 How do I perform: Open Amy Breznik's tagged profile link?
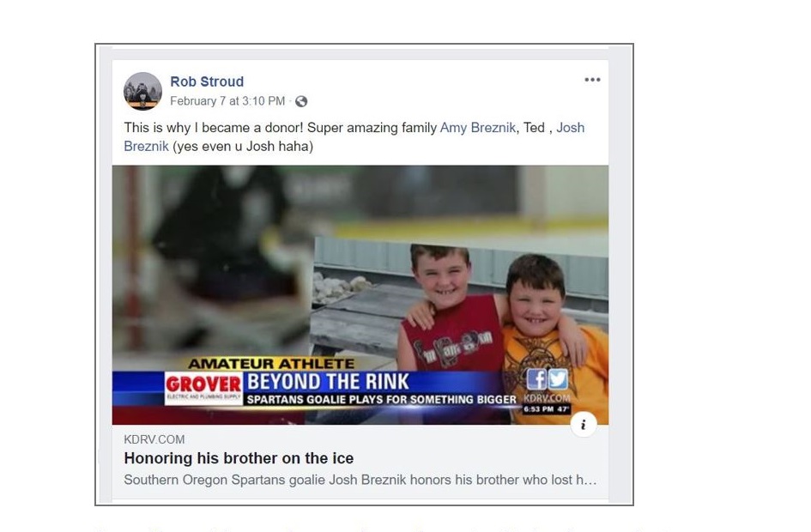click(478, 128)
